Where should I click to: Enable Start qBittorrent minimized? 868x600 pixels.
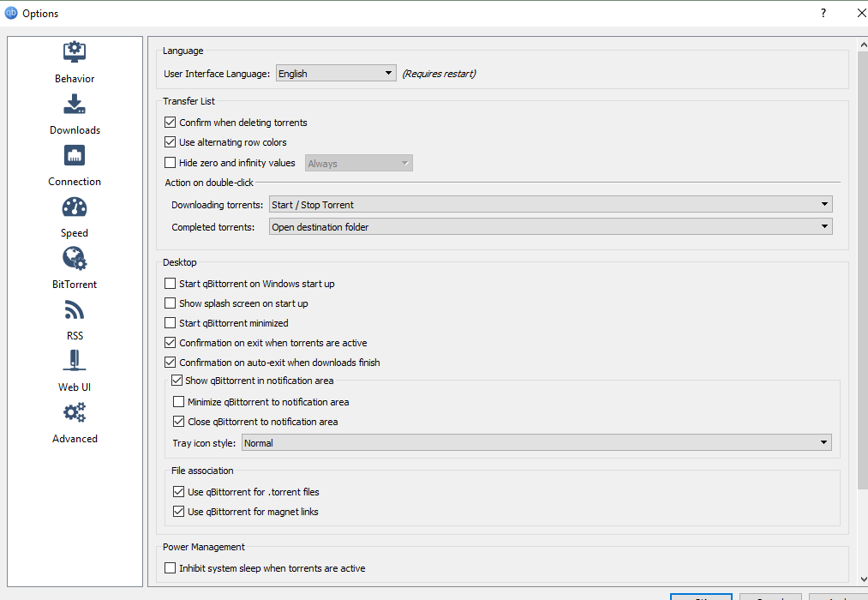coord(171,322)
